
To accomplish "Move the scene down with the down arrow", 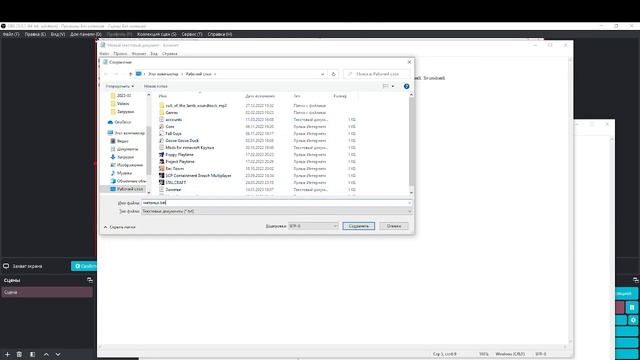I will (58, 354).
